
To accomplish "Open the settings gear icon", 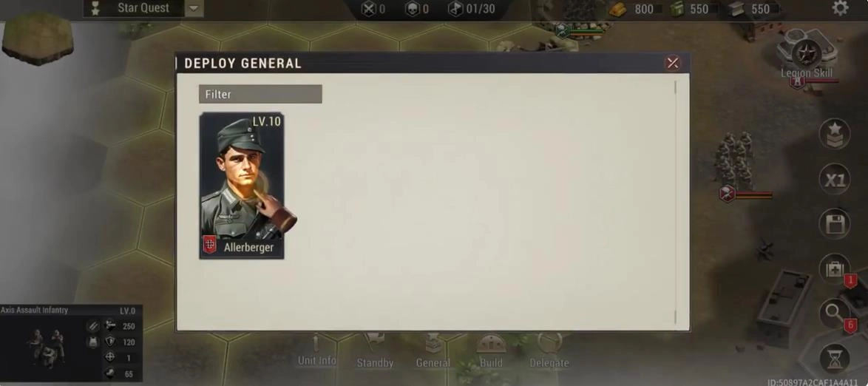I will click(840, 8).
